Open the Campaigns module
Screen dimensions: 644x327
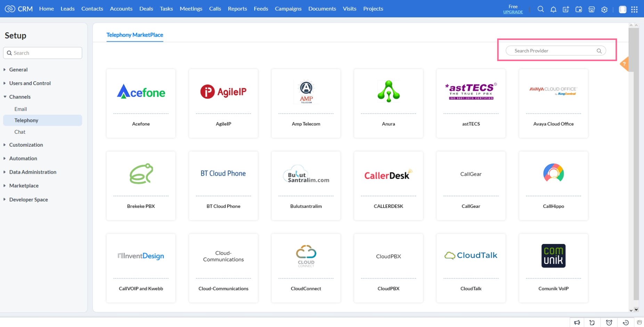(288, 9)
